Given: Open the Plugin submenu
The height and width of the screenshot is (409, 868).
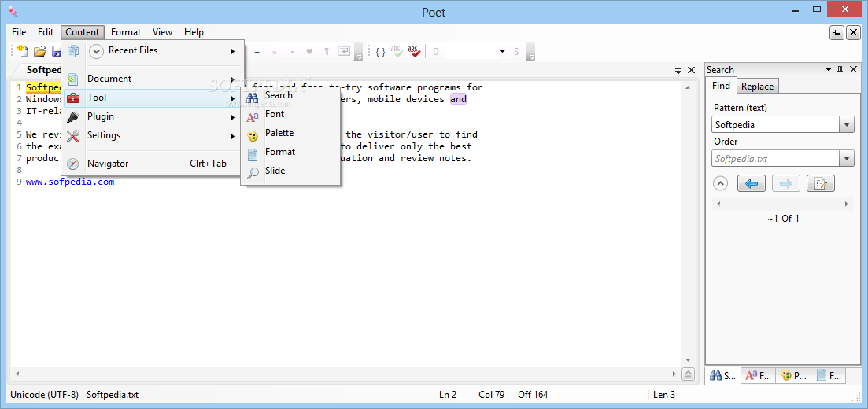Looking at the screenshot, I should coord(152,116).
